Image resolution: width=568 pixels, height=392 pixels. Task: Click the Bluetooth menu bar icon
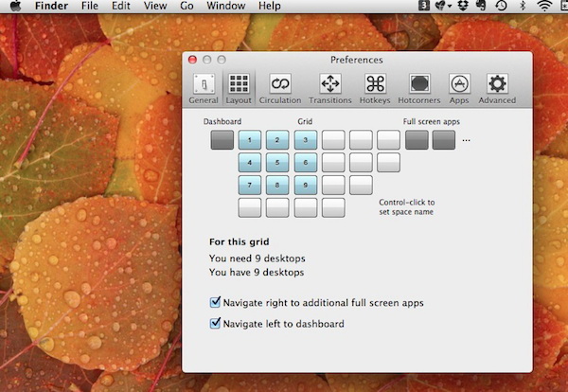point(523,6)
